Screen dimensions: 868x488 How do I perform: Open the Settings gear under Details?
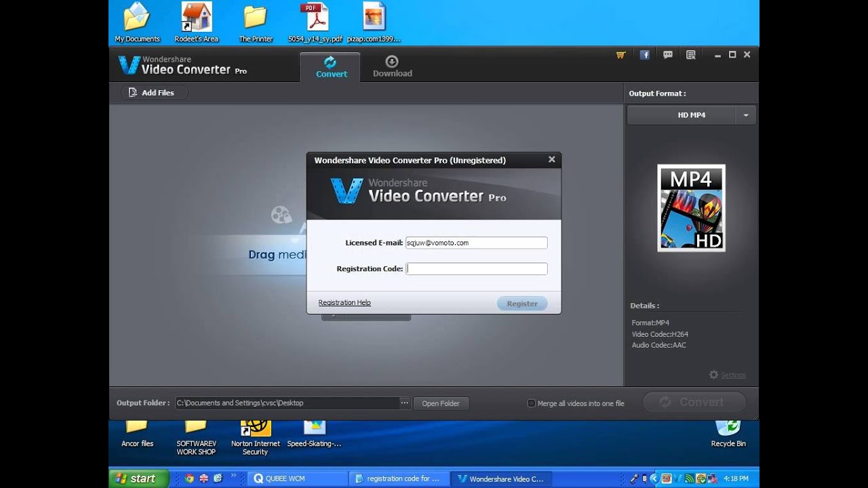pyautogui.click(x=727, y=375)
